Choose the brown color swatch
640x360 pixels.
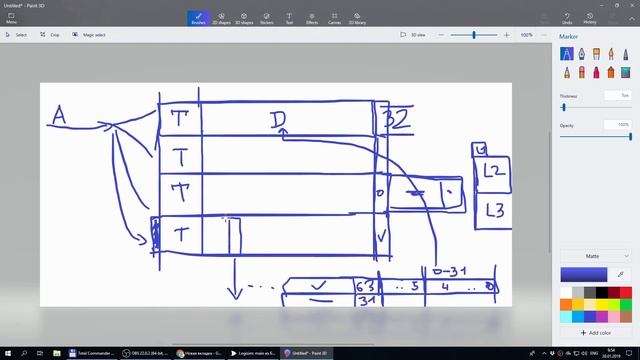point(626,317)
